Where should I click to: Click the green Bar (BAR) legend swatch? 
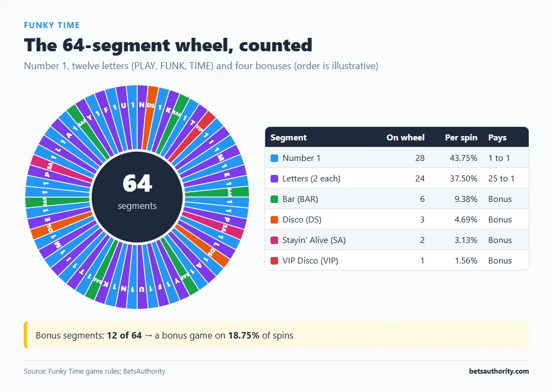point(274,199)
